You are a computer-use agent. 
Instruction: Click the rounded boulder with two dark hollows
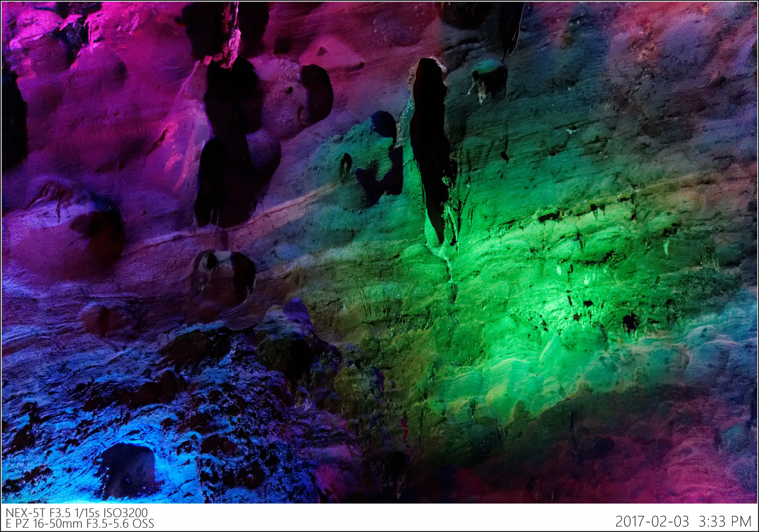pos(223,276)
